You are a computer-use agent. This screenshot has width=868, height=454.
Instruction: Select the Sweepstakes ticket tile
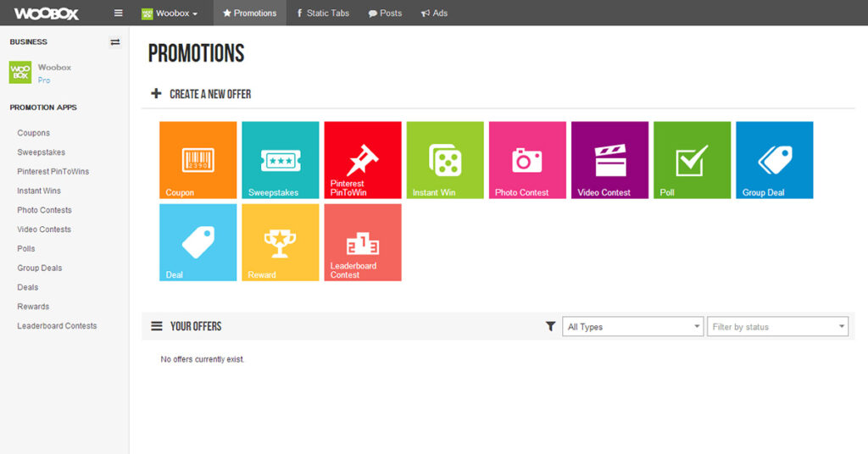coord(280,160)
